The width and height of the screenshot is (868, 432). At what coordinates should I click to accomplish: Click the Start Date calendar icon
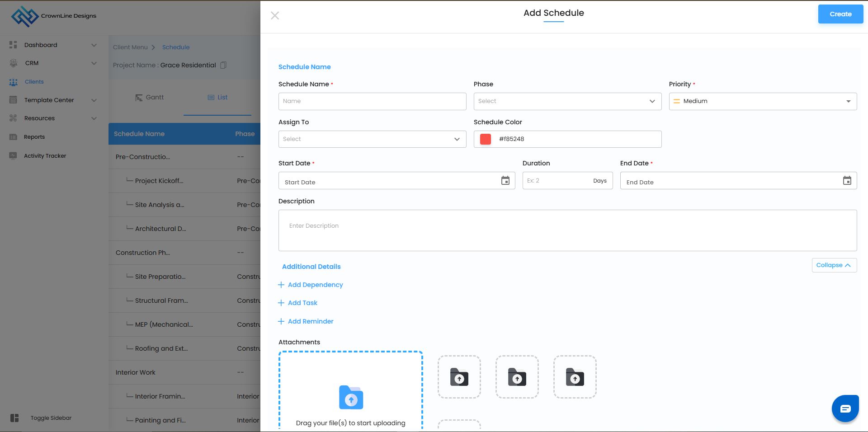tap(505, 181)
